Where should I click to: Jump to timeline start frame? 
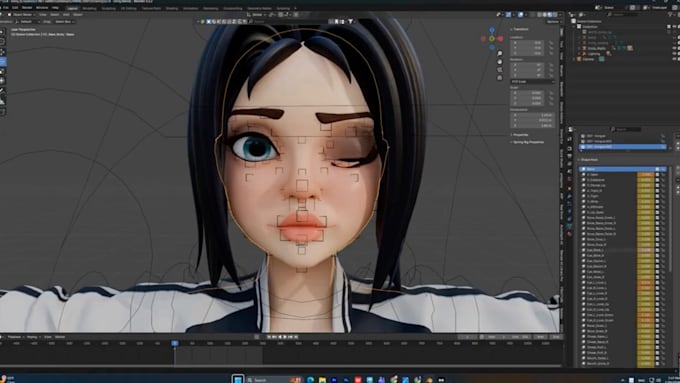point(269,337)
